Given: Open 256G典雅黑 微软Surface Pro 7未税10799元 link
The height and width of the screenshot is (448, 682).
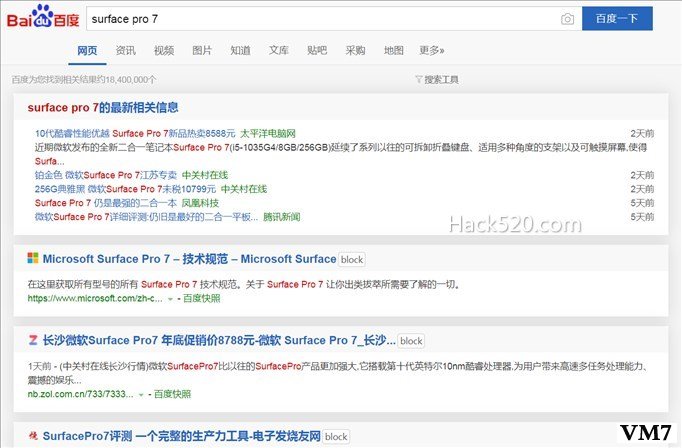Looking at the screenshot, I should tap(125, 189).
